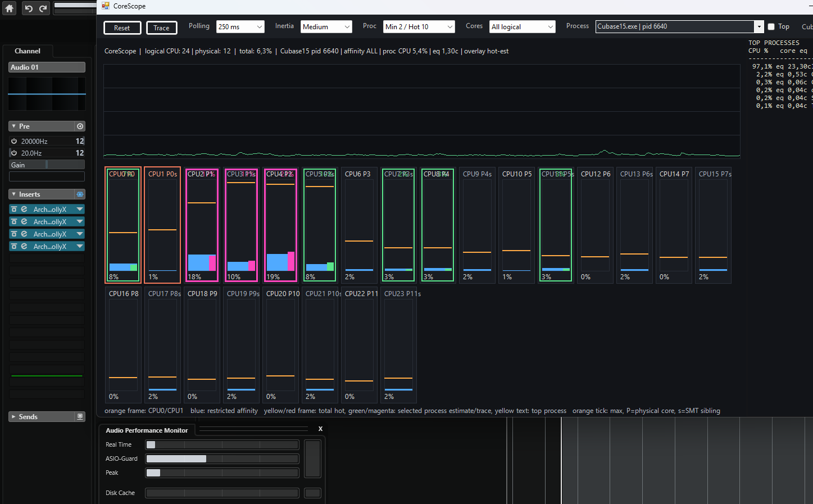This screenshot has height=504, width=813.
Task: Open the editor of insert slot 1 plugin
Action: pyautogui.click(x=24, y=209)
